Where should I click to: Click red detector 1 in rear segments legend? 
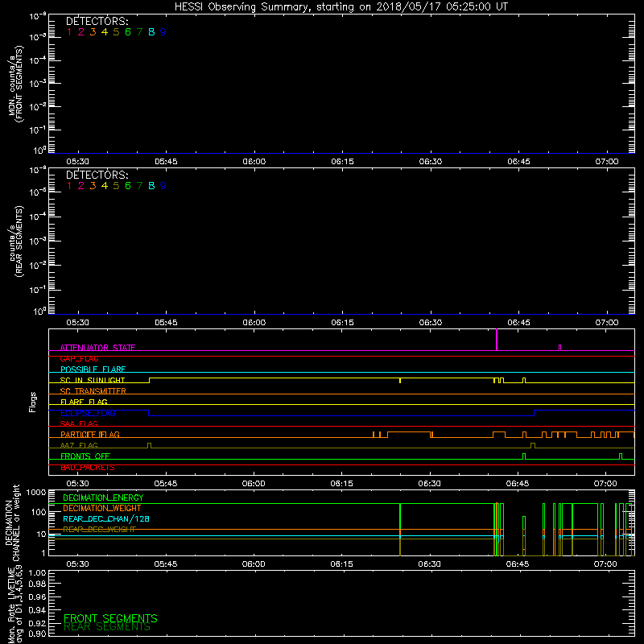(x=69, y=186)
